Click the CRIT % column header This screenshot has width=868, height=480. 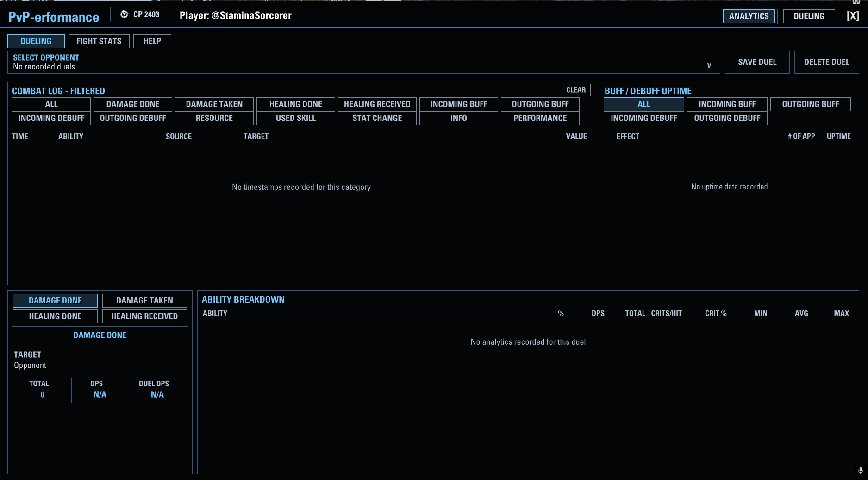[716, 313]
